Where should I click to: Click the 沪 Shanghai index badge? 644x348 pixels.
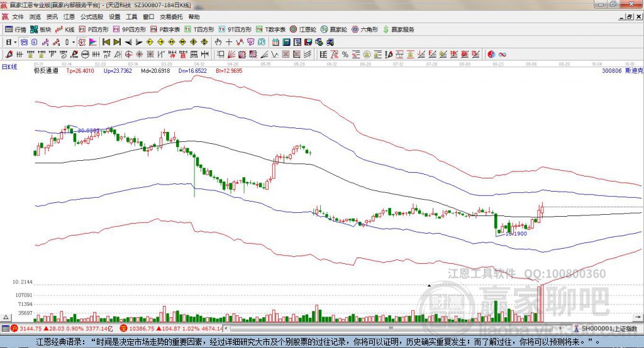15,329
